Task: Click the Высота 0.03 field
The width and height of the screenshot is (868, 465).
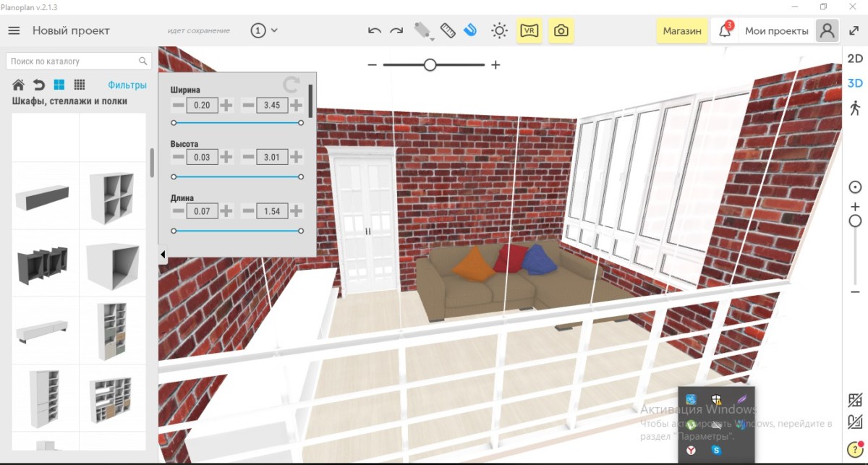Action: tap(202, 156)
